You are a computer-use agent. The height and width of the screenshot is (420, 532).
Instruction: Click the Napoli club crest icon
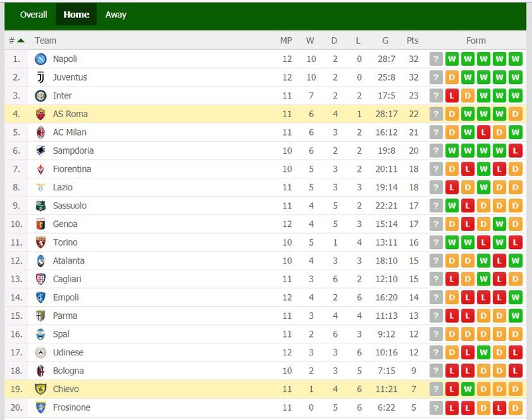click(41, 59)
